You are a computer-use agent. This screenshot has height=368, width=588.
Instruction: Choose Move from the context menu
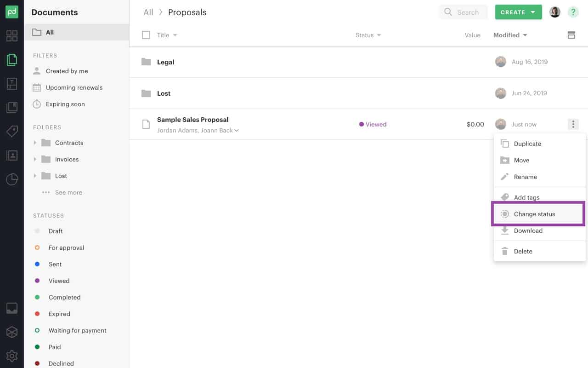(539, 160)
